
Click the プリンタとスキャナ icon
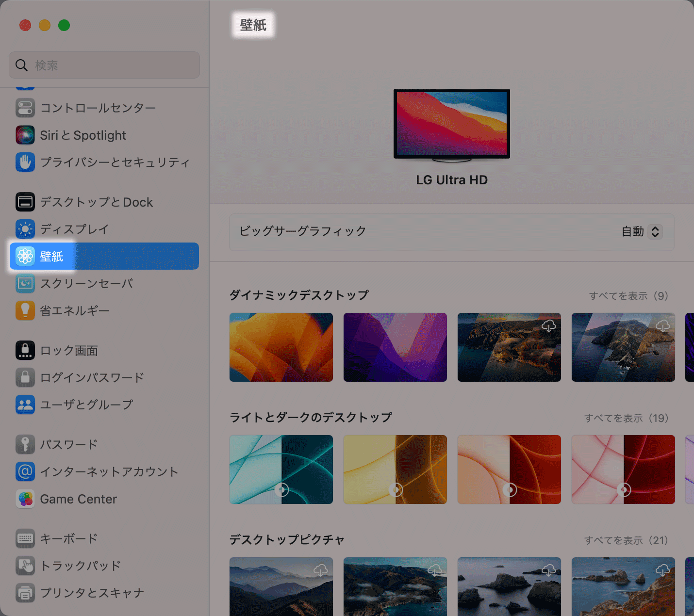pos(25,593)
